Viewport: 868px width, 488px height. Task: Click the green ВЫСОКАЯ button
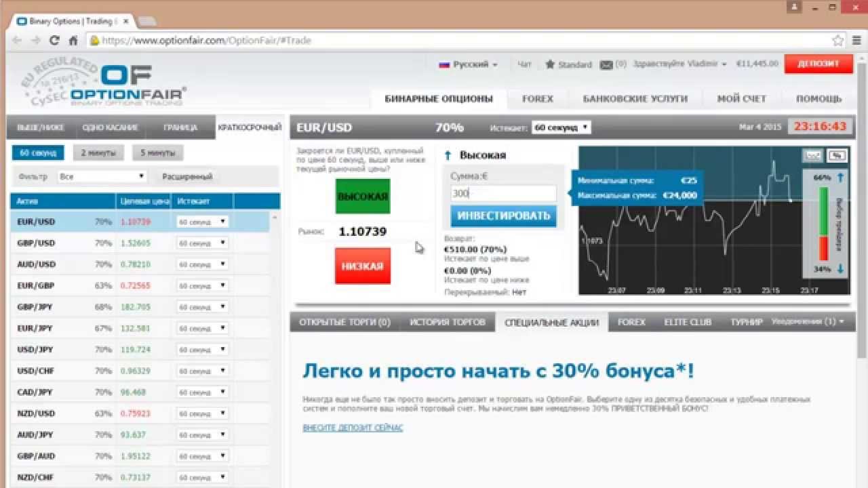point(363,197)
